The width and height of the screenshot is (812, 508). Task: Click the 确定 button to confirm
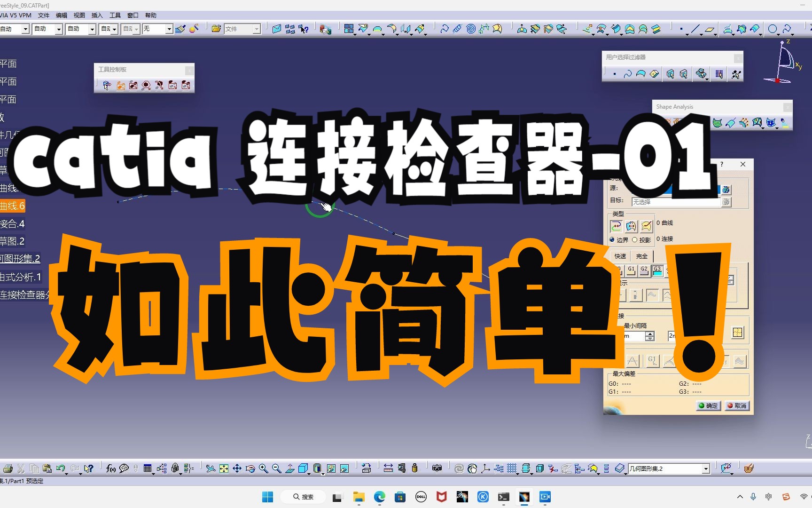pos(708,405)
